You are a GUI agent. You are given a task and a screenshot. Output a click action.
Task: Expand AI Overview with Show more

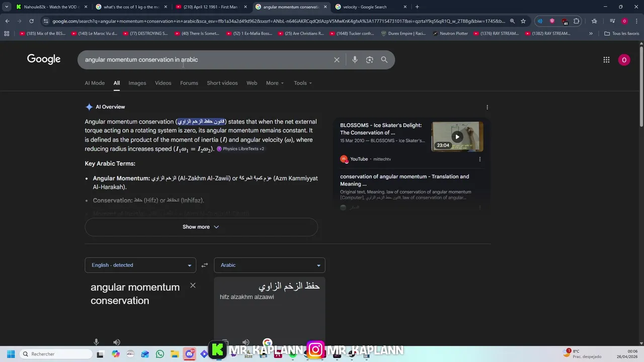click(201, 227)
